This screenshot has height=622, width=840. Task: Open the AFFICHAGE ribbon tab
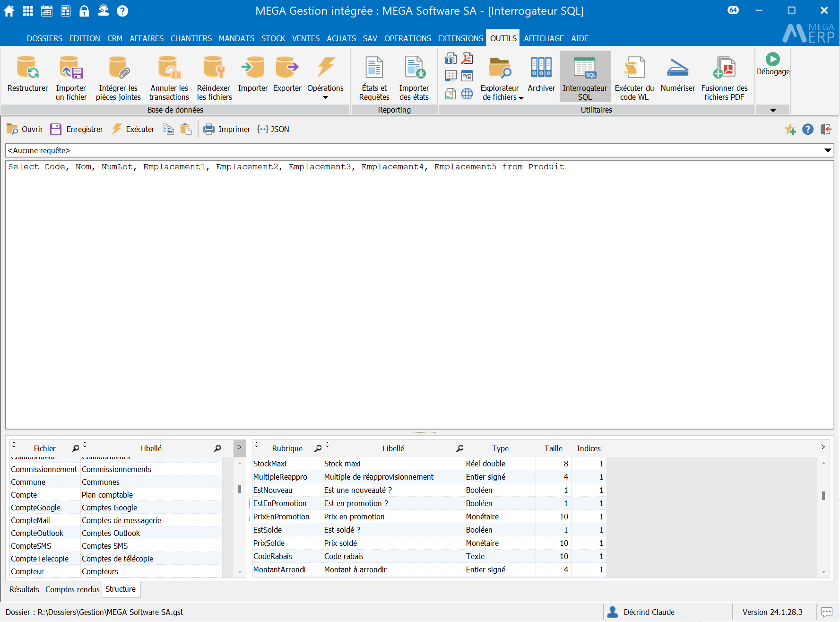click(544, 38)
